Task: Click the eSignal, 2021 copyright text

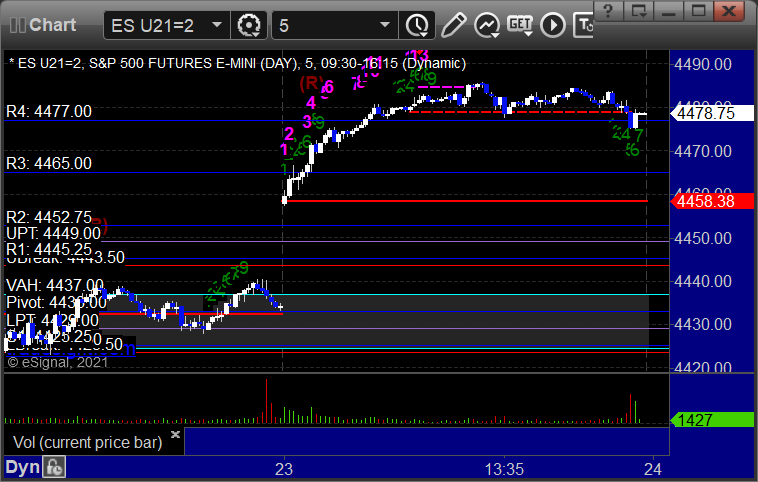Action: coord(58,363)
